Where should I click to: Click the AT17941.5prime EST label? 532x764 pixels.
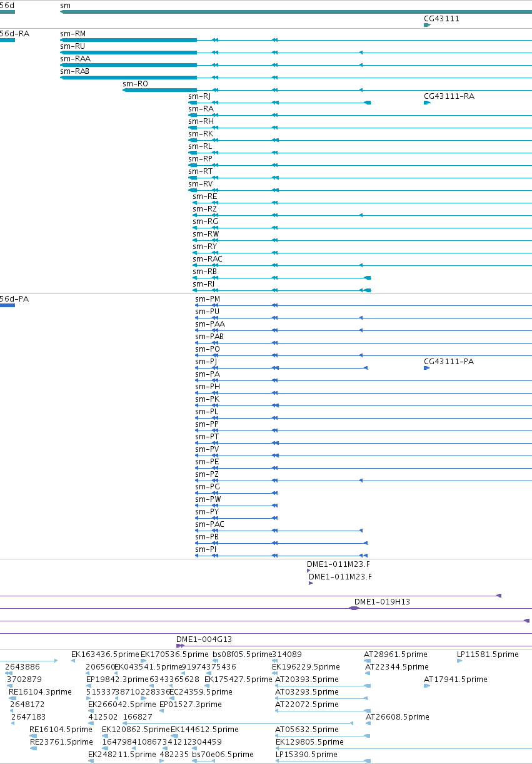pos(455,680)
